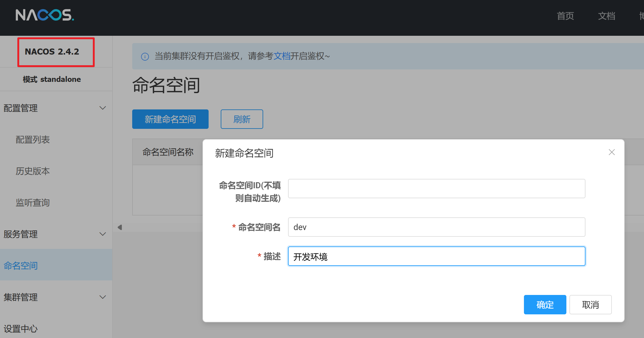Click the 刷新 button
644x338 pixels.
[242, 119]
